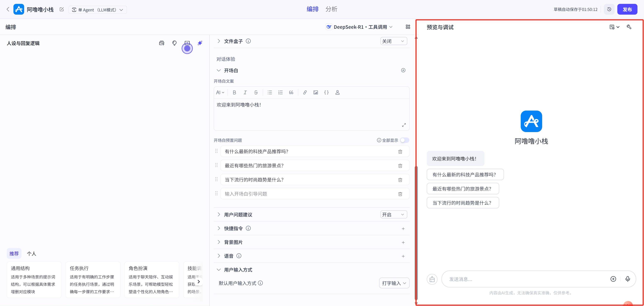Collapse the 开场白 section

click(x=219, y=71)
